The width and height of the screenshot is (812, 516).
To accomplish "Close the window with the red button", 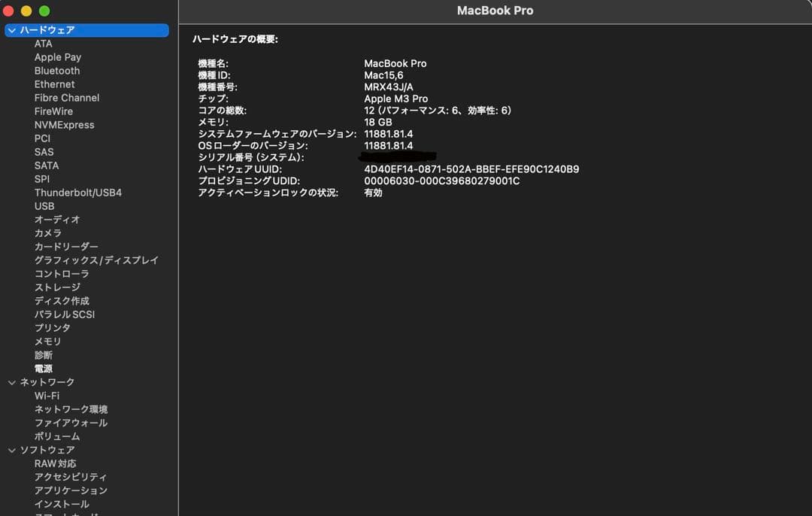I will coord(8,11).
